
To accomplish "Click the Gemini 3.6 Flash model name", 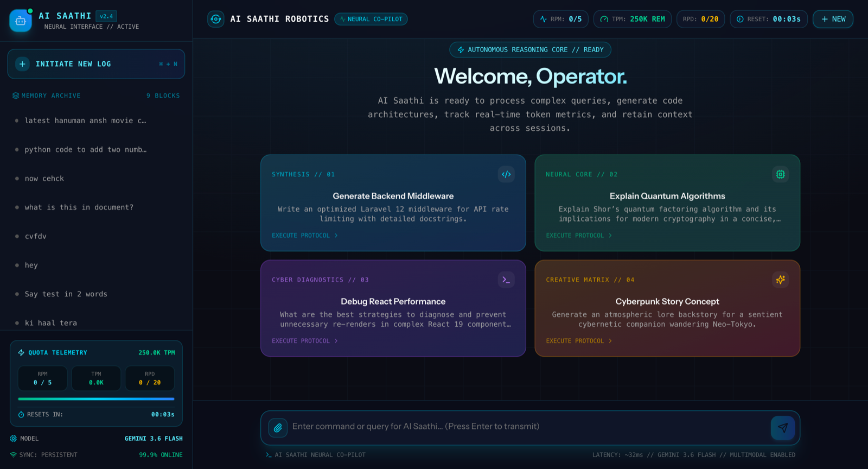I will point(154,439).
